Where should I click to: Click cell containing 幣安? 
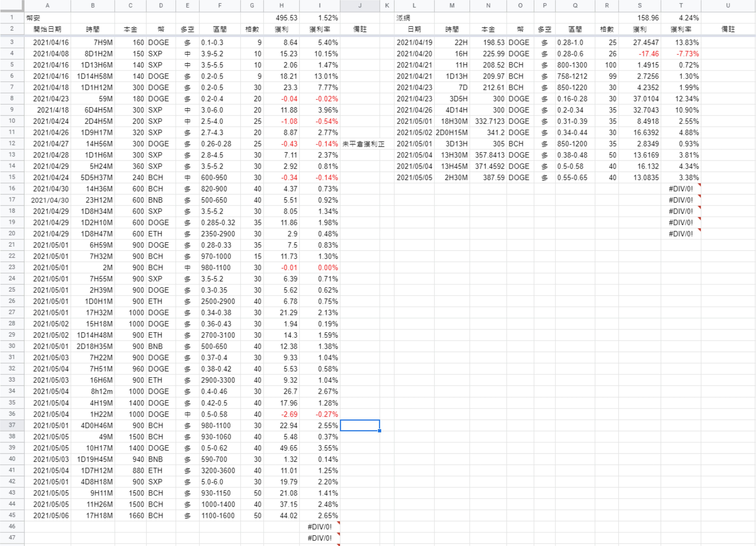47,18
